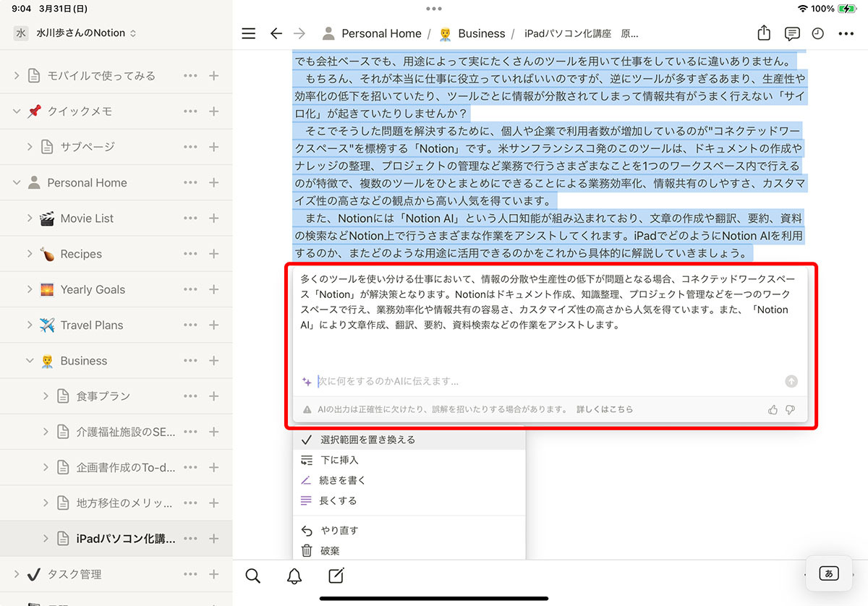Give thumbs up to AI response
Viewport: 868px width, 606px height.
[x=773, y=409]
